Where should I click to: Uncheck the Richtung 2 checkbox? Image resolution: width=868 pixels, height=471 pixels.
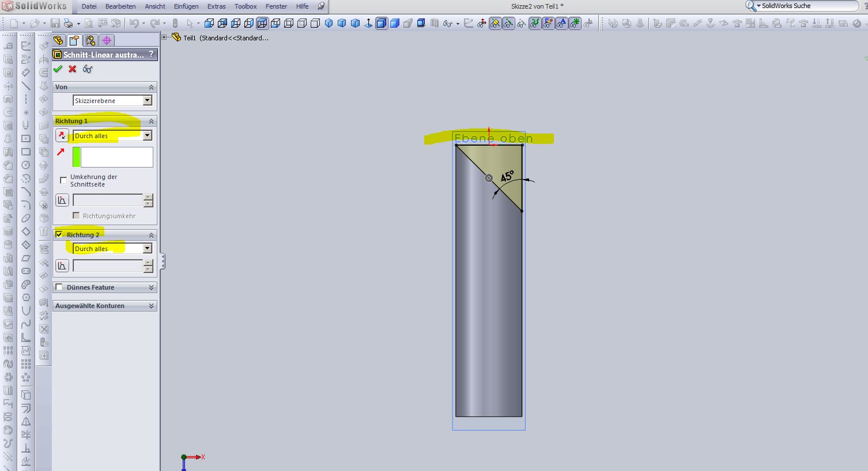[59, 234]
